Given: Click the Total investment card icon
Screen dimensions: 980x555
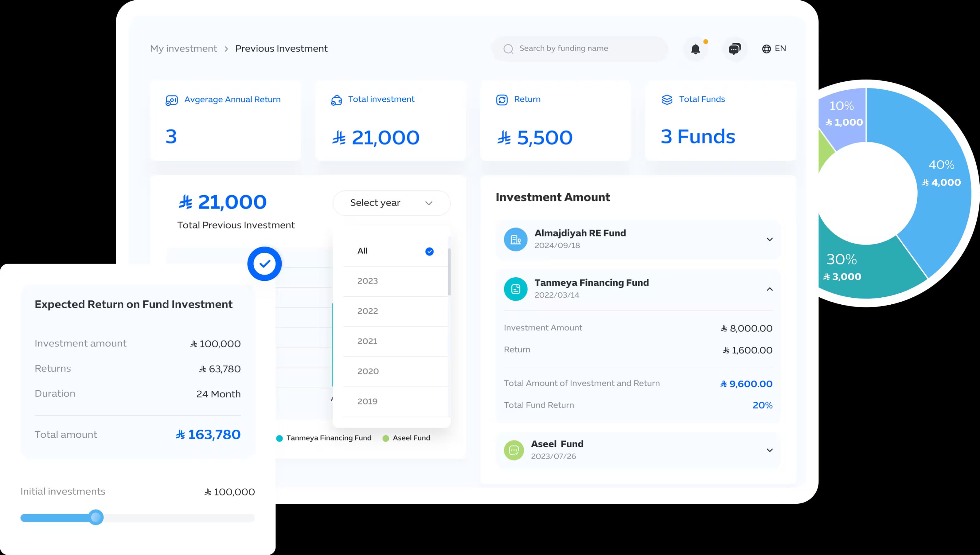Looking at the screenshot, I should (x=337, y=100).
